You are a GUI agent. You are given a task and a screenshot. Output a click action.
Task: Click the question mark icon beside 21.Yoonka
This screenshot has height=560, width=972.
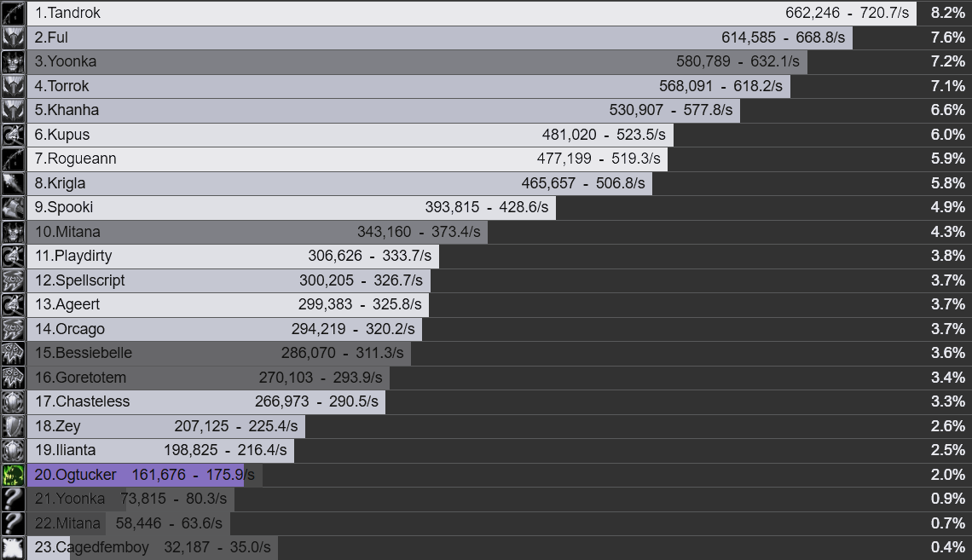pyautogui.click(x=13, y=499)
